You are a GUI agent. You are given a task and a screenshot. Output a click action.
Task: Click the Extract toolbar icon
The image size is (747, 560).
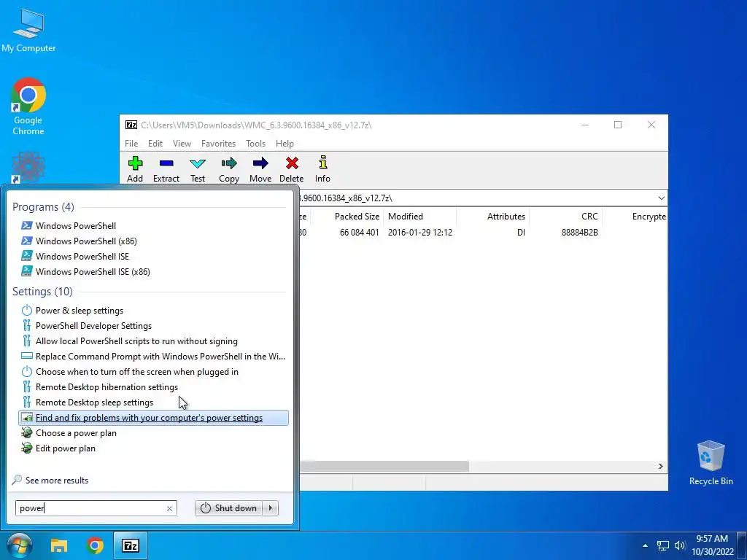coord(166,169)
